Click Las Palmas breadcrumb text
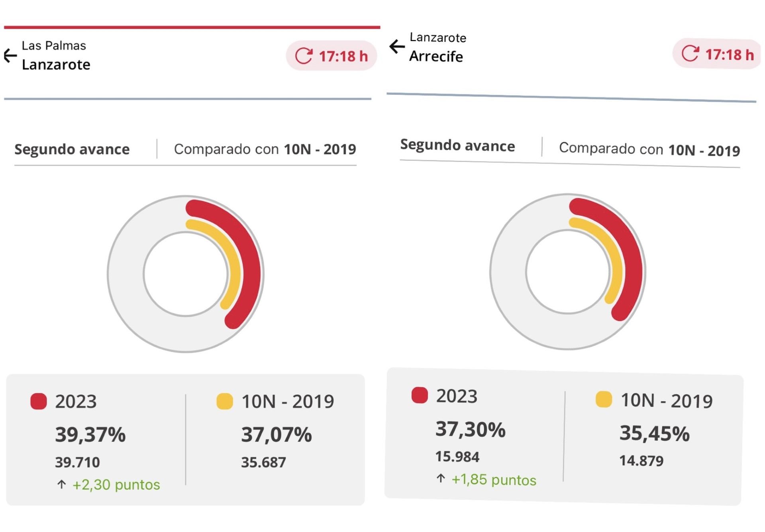Screen dimensions: 765x532 pos(54,46)
